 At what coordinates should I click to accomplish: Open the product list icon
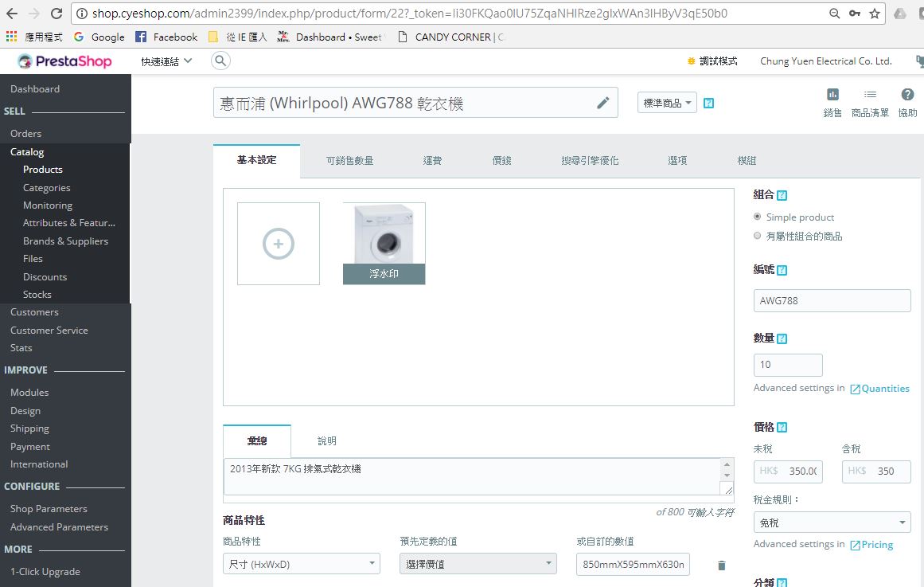pos(870,102)
